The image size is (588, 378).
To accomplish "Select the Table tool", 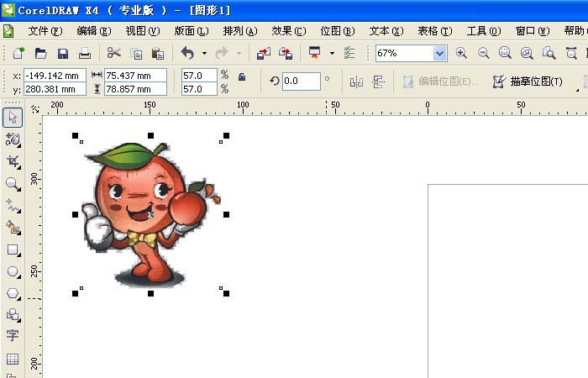I will click(13, 359).
